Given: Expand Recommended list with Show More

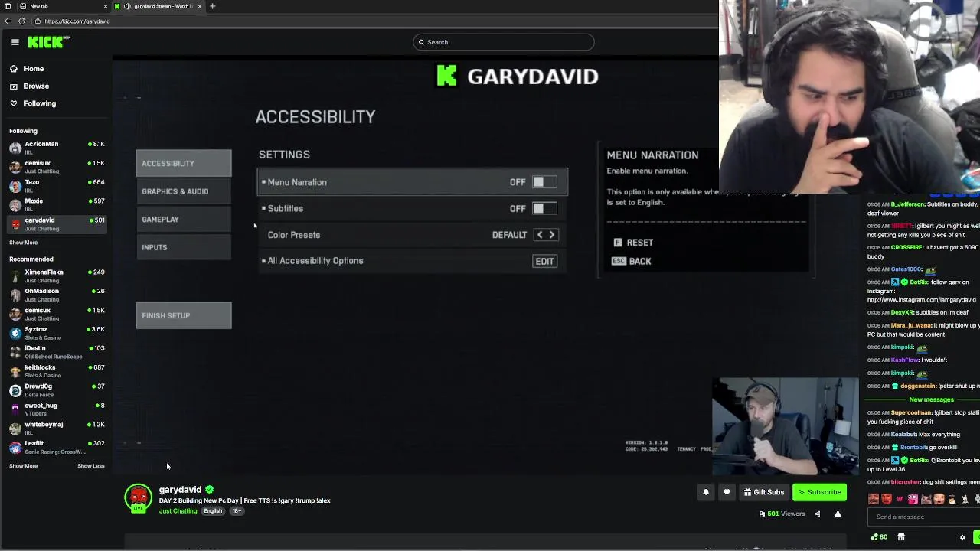Looking at the screenshot, I should point(23,466).
